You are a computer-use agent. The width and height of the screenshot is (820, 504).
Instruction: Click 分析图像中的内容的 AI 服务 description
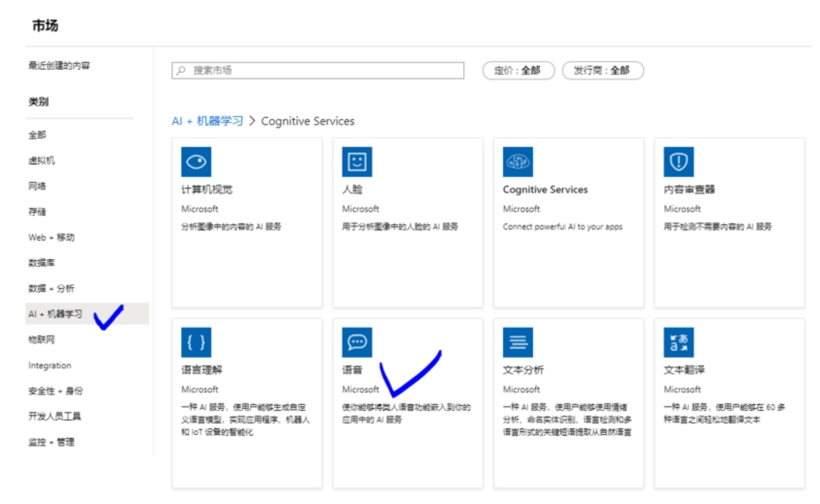click(x=231, y=227)
